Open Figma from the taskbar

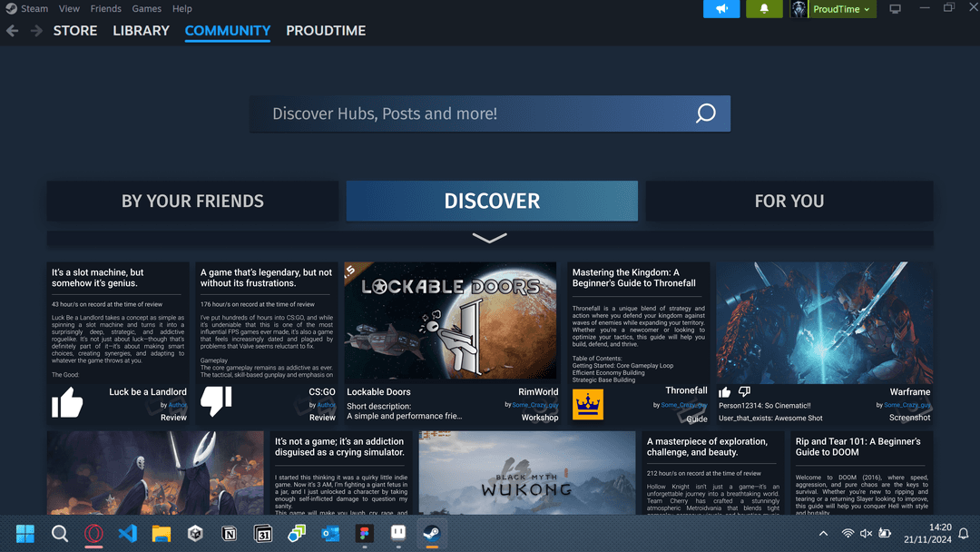365,533
